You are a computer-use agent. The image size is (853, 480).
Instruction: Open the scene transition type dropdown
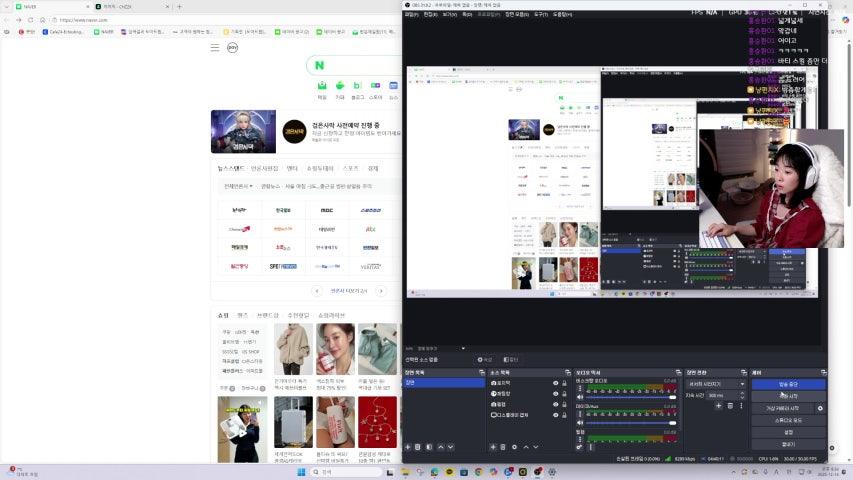[715, 383]
